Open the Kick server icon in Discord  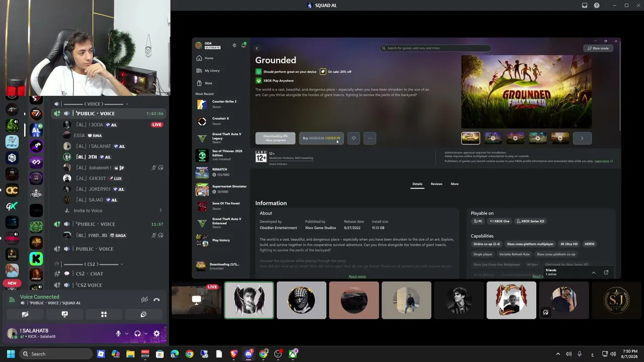click(x=36, y=258)
